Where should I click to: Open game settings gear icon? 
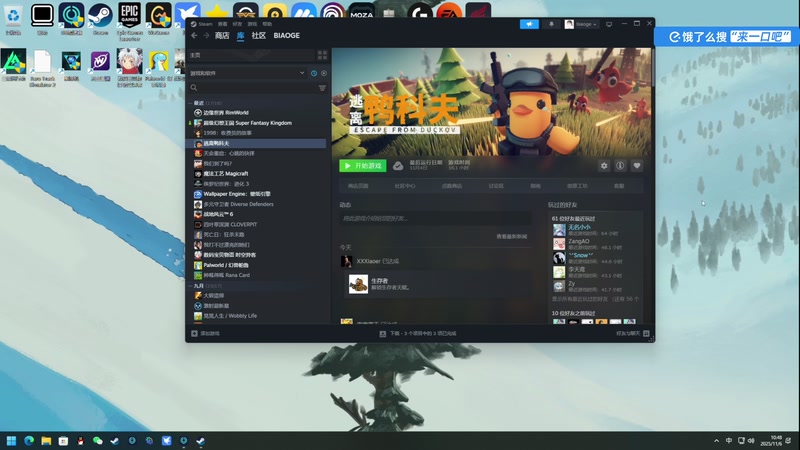click(604, 166)
